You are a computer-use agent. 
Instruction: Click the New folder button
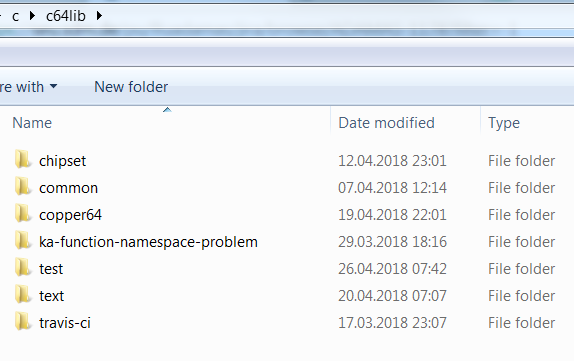pyautogui.click(x=131, y=87)
